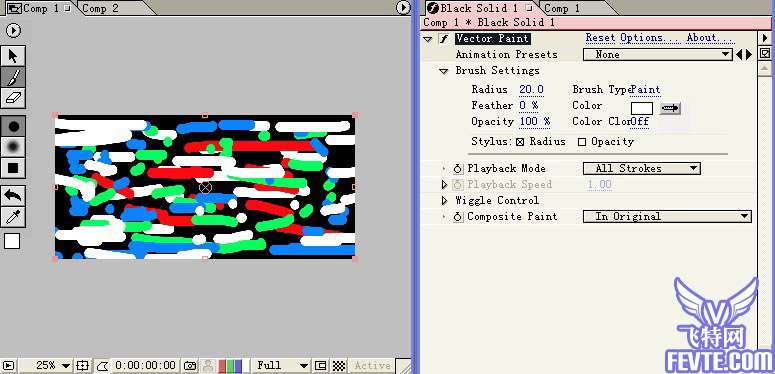Select the Vector Paint effect name
775x374 pixels.
[492, 38]
